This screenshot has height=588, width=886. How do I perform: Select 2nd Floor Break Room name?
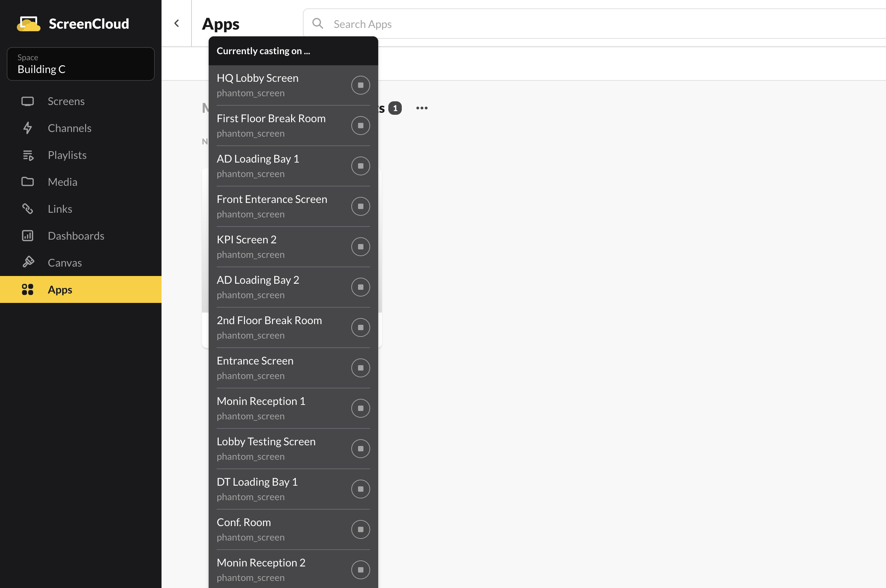click(269, 320)
